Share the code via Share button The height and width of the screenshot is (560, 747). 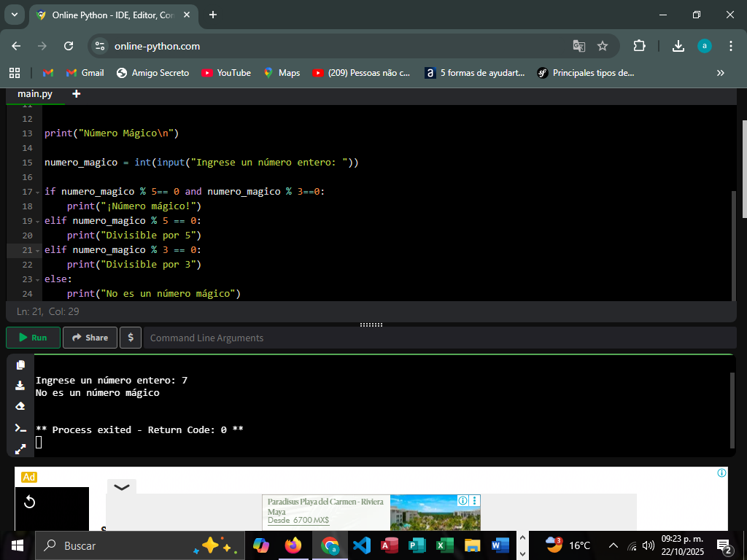[x=90, y=338]
